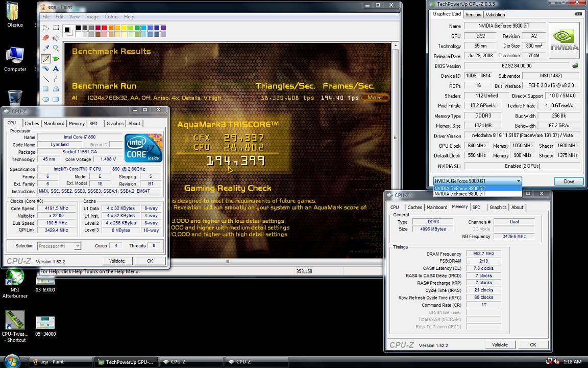Image resolution: width=588 pixels, height=368 pixels.
Task: Open the SPD tab in right CPU-Z
Action: coord(476,208)
